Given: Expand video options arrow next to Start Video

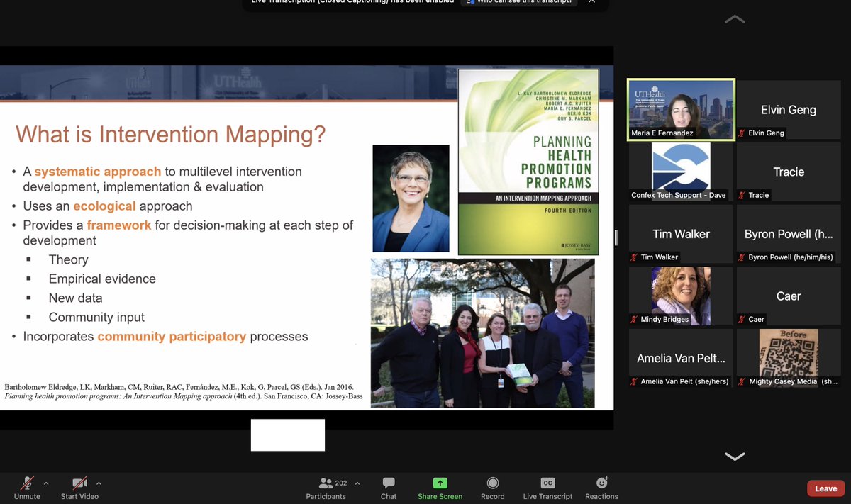Looking at the screenshot, I should tap(99, 483).
